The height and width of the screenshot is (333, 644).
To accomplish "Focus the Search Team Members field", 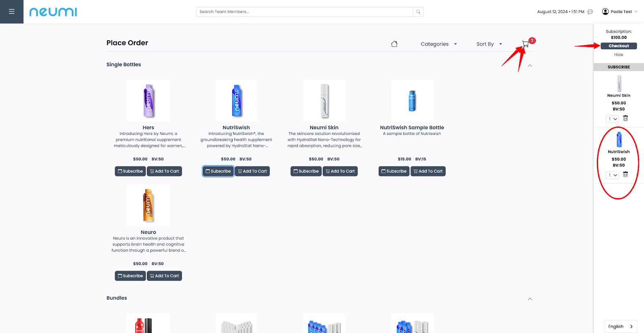I will pyautogui.click(x=304, y=12).
